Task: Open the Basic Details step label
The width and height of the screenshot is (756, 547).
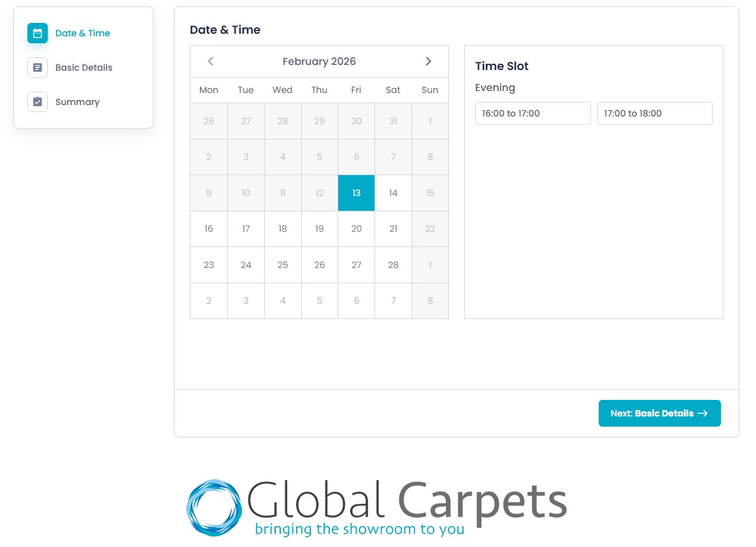Action: coord(83,67)
